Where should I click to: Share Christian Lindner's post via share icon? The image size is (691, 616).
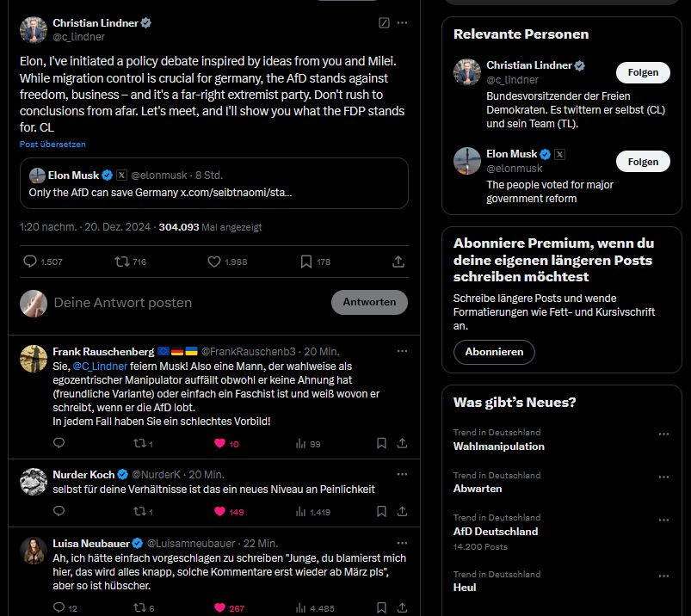pyautogui.click(x=398, y=262)
